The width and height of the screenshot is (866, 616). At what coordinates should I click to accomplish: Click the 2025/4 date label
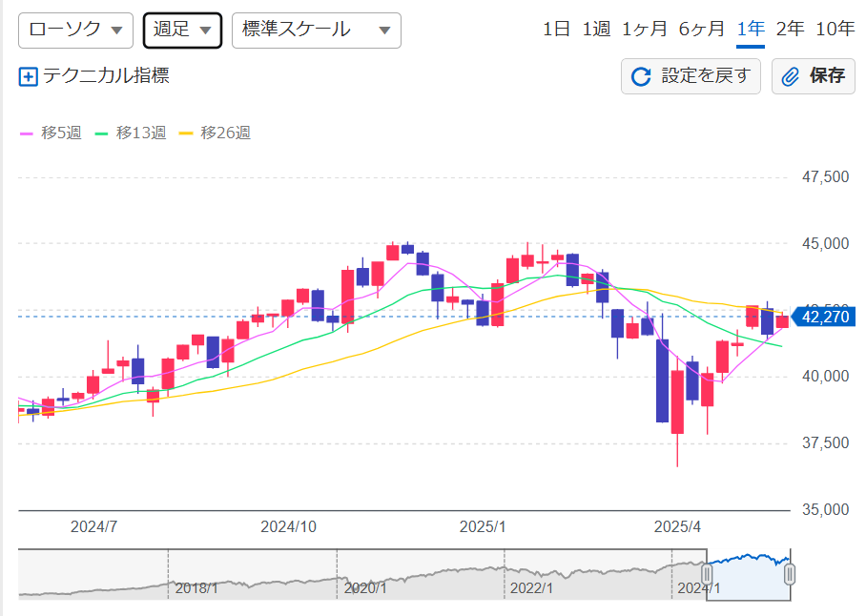tap(677, 526)
